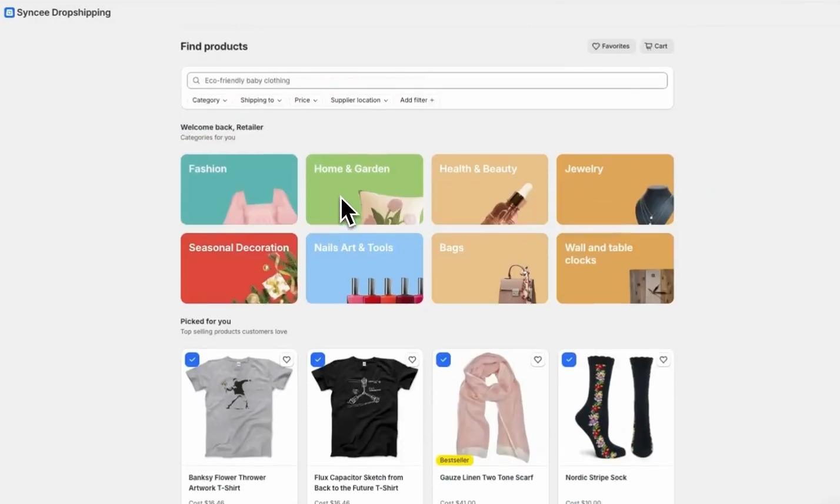Favorite the Flux Capacitor T-Shirt heart icon

pos(412,359)
